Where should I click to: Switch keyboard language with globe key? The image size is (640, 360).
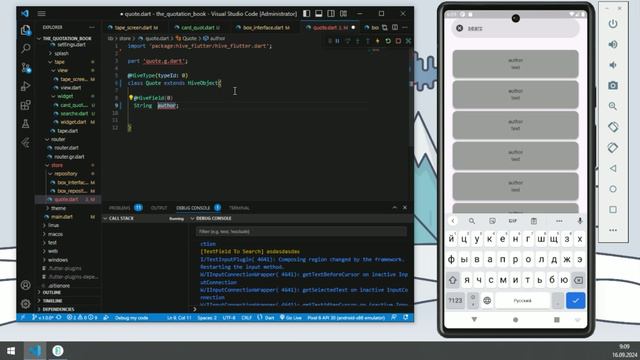(487, 300)
